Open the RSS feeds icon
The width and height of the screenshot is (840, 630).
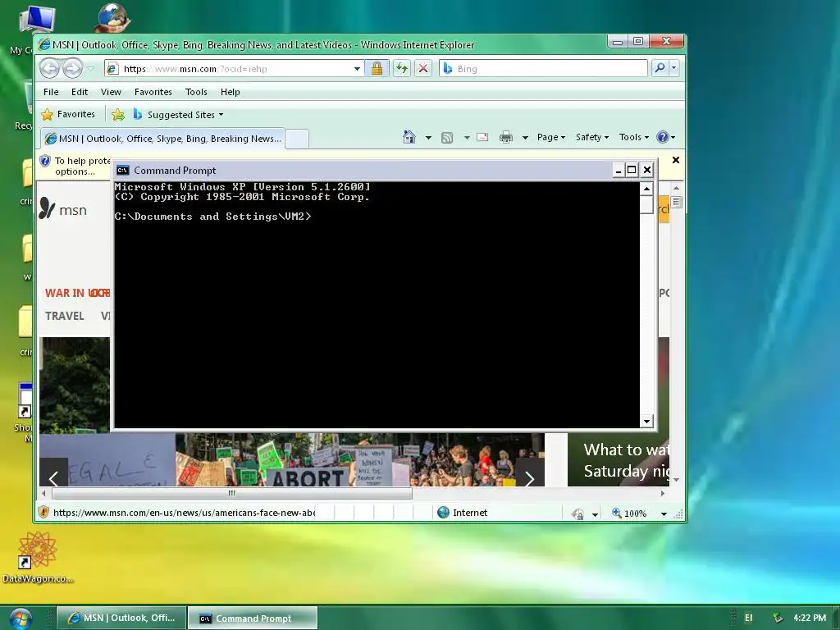447,138
